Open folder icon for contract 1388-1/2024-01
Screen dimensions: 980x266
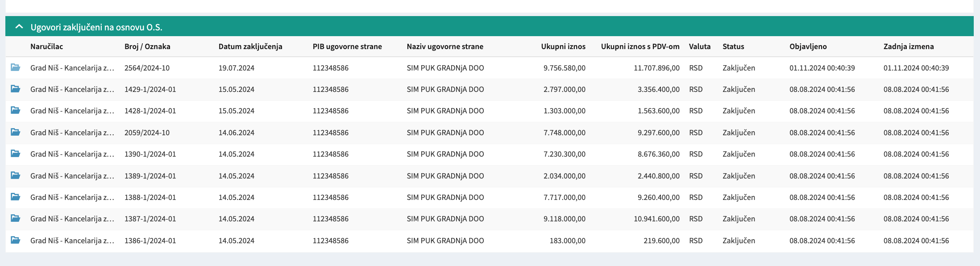pos(16,197)
